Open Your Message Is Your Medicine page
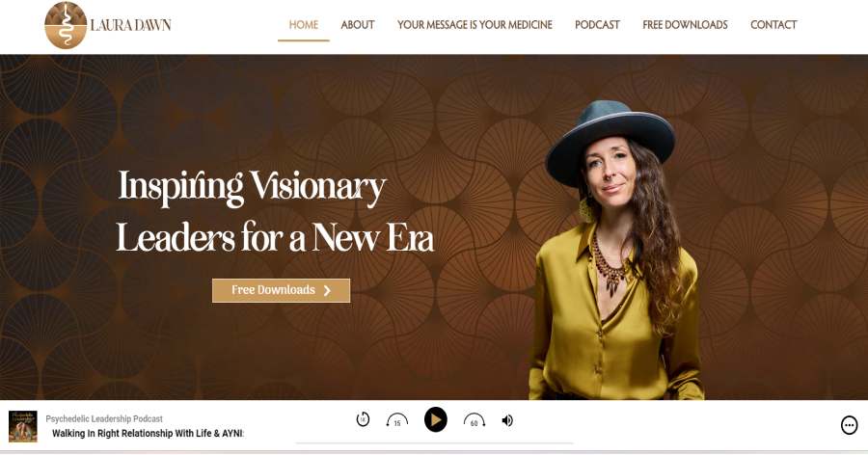868x455 pixels. tap(475, 25)
